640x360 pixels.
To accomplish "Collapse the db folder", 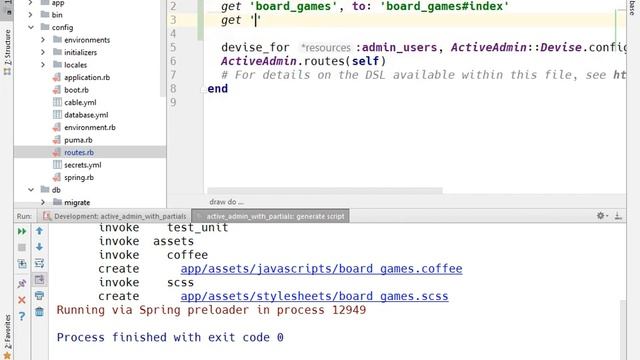I will [31, 190].
